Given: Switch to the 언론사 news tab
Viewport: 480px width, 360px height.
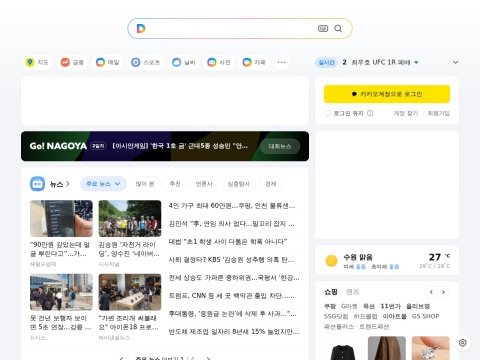Looking at the screenshot, I should tap(204, 184).
